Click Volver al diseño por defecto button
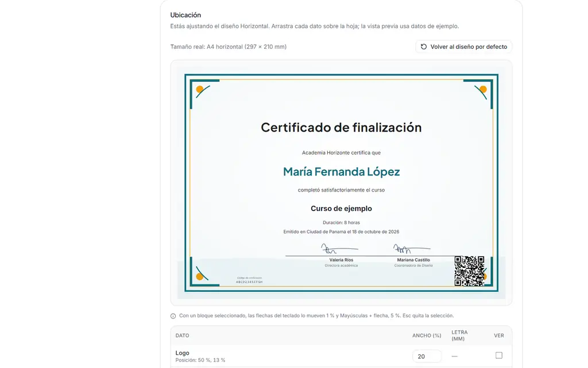The image size is (588, 368). 464,47
